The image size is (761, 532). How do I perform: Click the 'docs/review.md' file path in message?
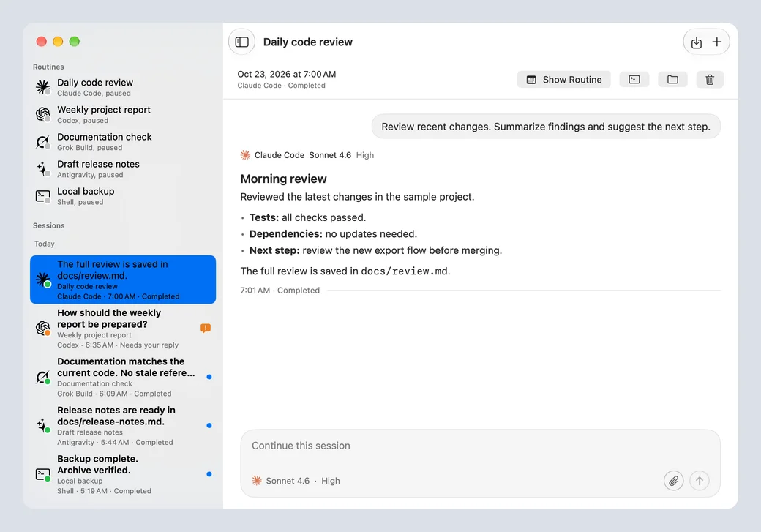[x=404, y=271]
